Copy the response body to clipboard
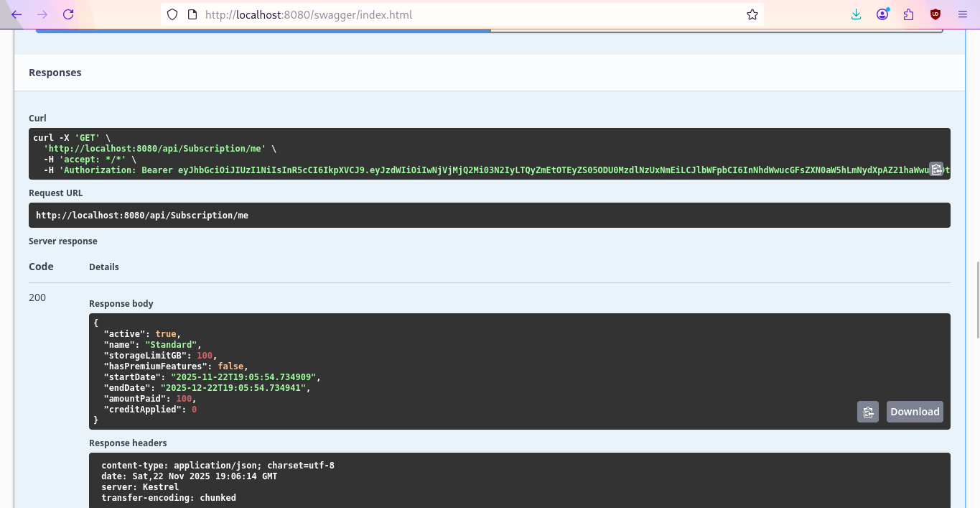 tap(867, 411)
